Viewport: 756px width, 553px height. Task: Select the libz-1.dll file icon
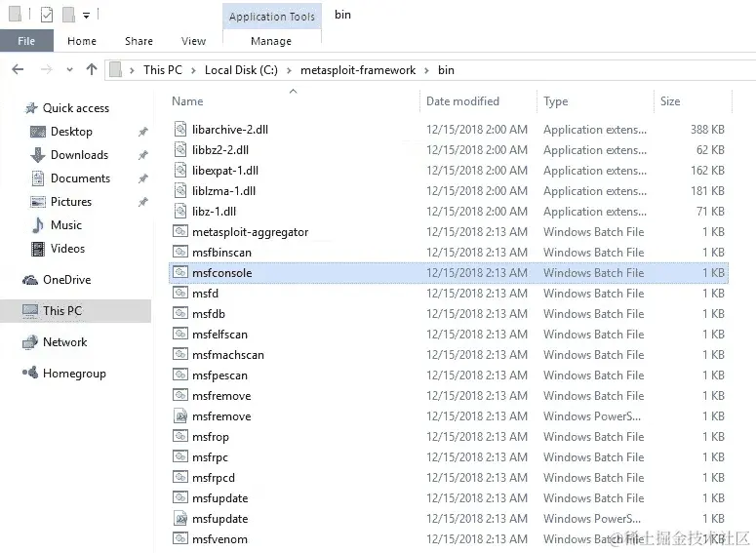[x=180, y=212]
